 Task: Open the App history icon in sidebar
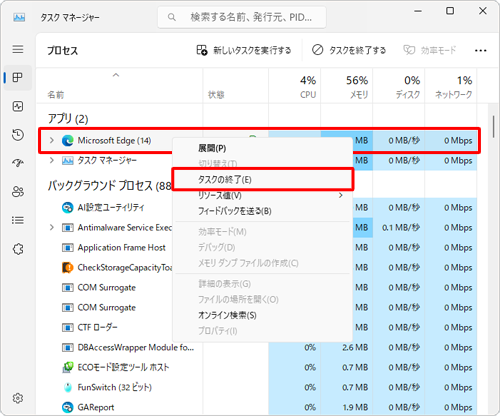coord(18,135)
